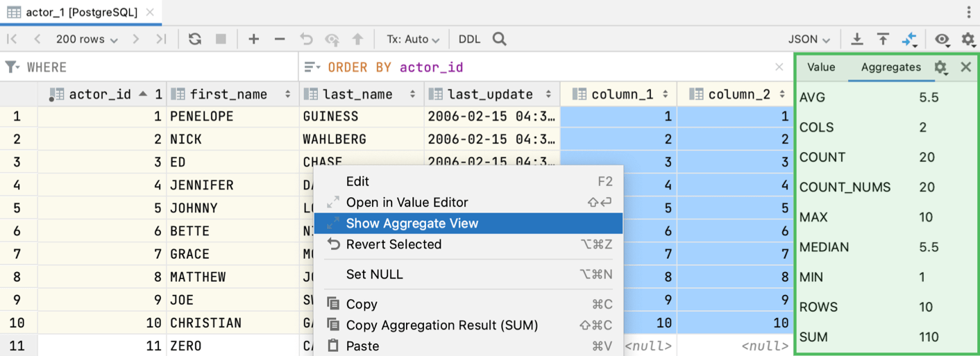Open the 200 rows page size dropdown
980x356 pixels.
[x=87, y=40]
